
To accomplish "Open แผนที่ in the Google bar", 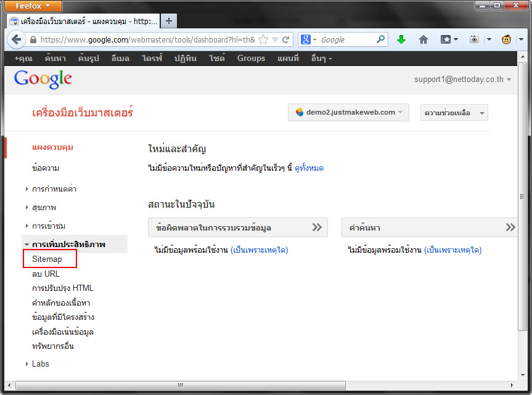I will tap(288, 59).
